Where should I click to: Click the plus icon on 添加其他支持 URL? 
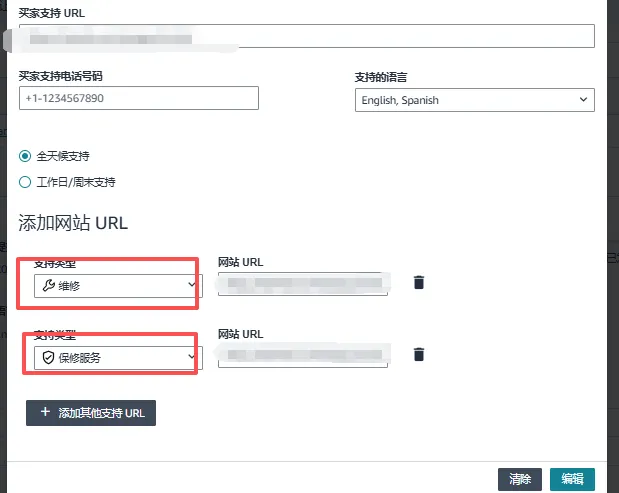pos(44,412)
